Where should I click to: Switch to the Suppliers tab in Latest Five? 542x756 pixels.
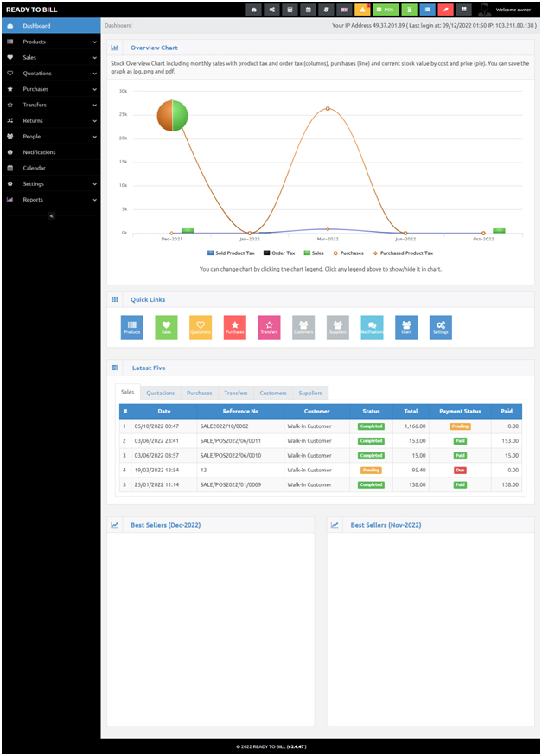tap(310, 393)
